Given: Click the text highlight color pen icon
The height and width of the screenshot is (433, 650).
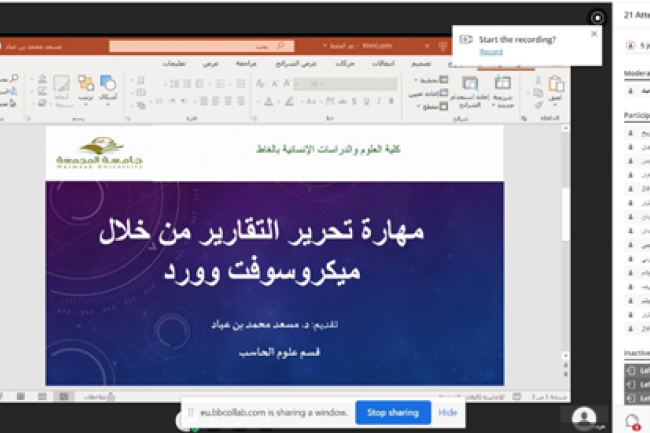Looking at the screenshot, I should tap(289, 101).
